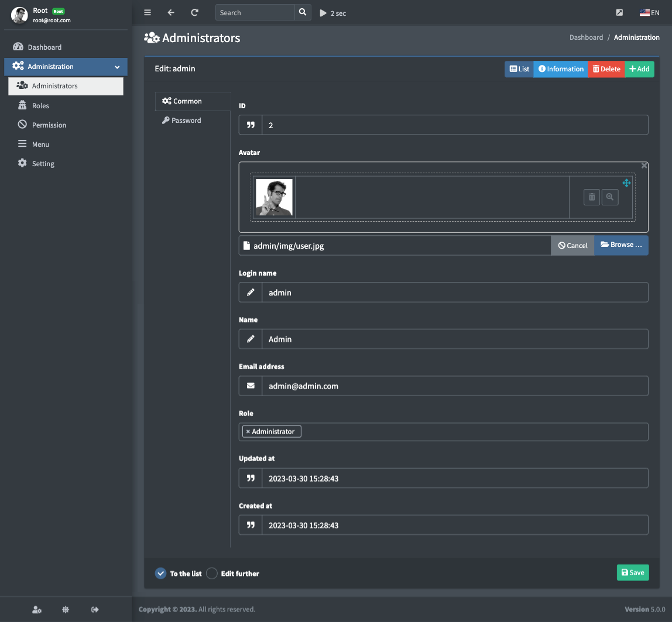Viewport: 672px width, 622px height.
Task: Select the "To the list" radio option
Action: [160, 573]
